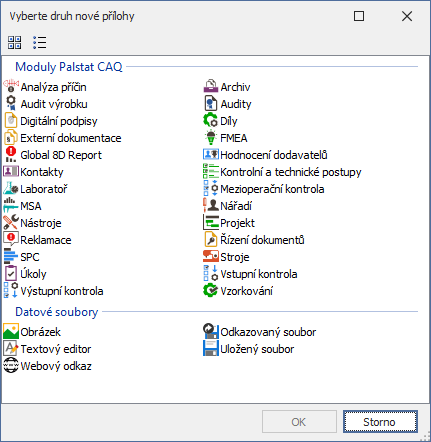Select the Nářadí icon
The image size is (431, 442).
pyautogui.click(x=211, y=206)
